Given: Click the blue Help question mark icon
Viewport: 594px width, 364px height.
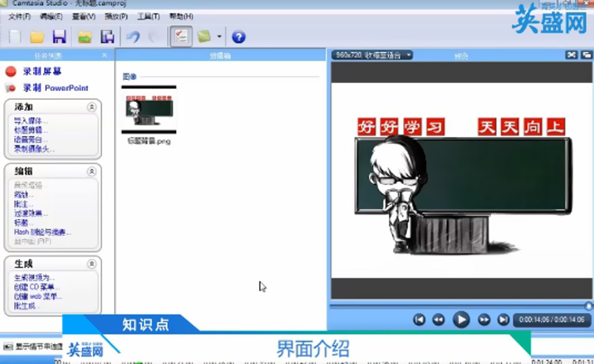Looking at the screenshot, I should 238,36.
